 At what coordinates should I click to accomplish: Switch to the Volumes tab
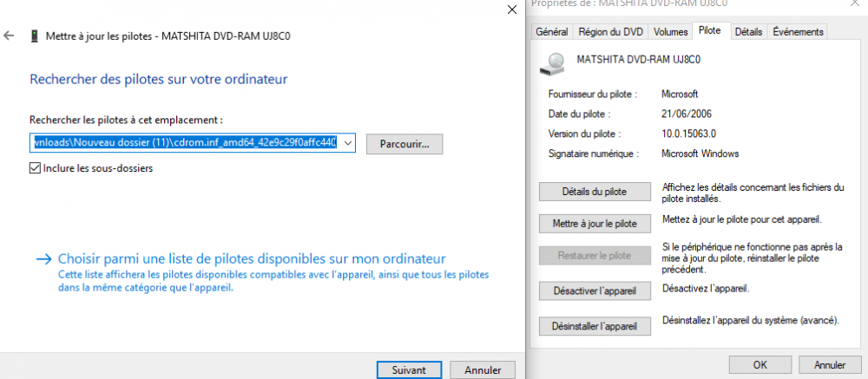click(x=670, y=31)
